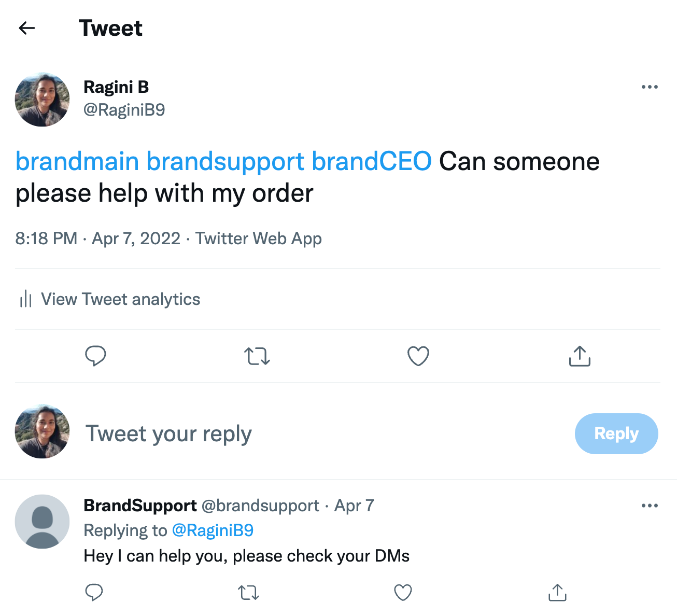
Task: Open the brandmain mention link
Action: tap(77, 161)
